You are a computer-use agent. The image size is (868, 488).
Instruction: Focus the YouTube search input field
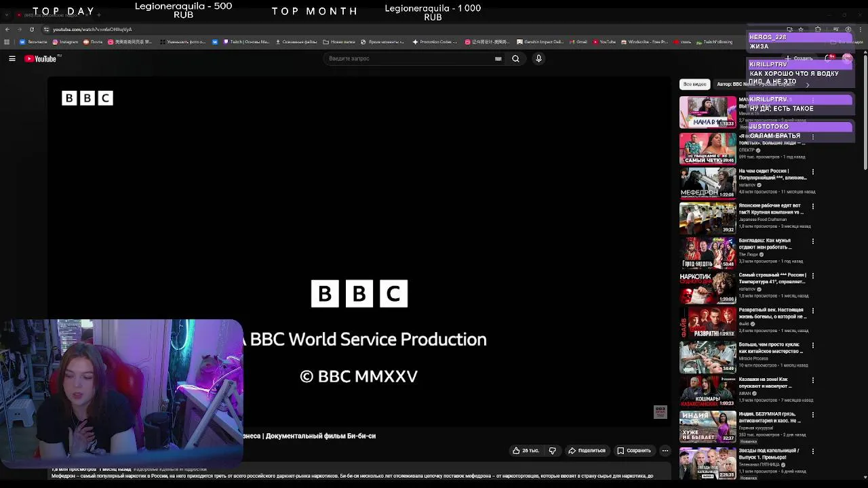tap(410, 59)
